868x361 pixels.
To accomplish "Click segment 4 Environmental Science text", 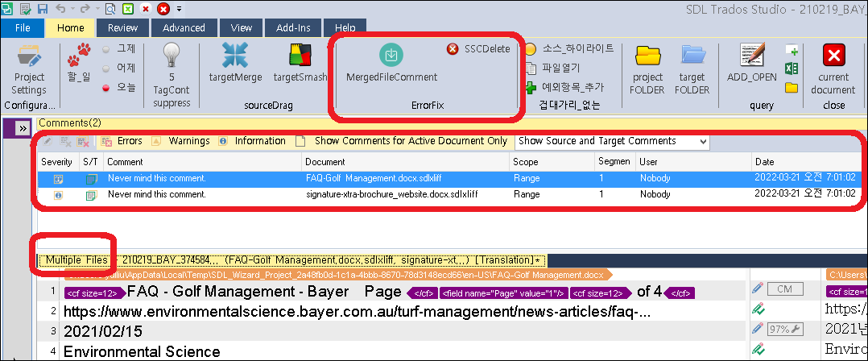I will tap(142, 351).
